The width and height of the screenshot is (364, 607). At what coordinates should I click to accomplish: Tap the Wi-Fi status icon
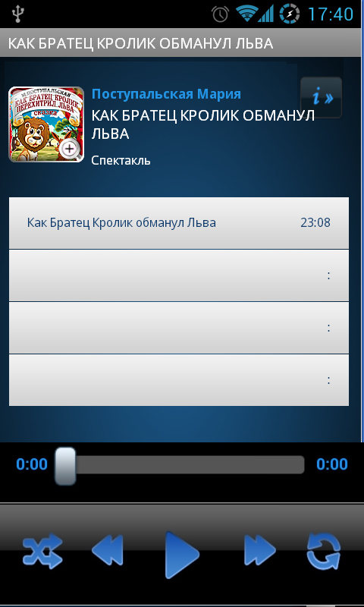(x=246, y=14)
